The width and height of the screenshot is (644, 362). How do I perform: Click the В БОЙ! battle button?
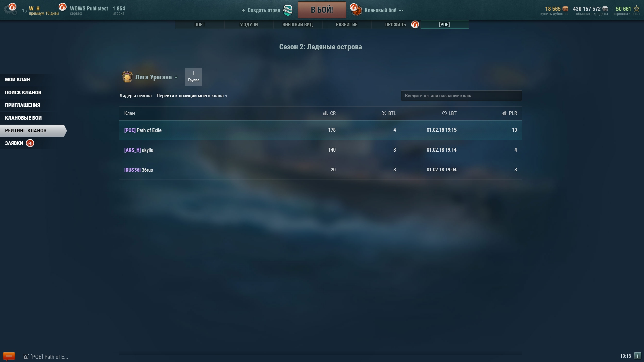click(322, 10)
